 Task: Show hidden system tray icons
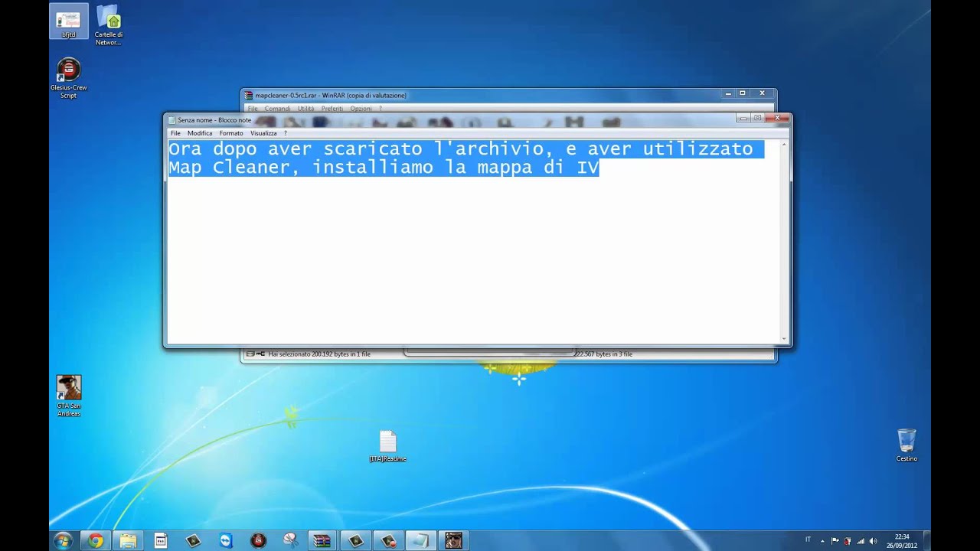[x=824, y=540]
